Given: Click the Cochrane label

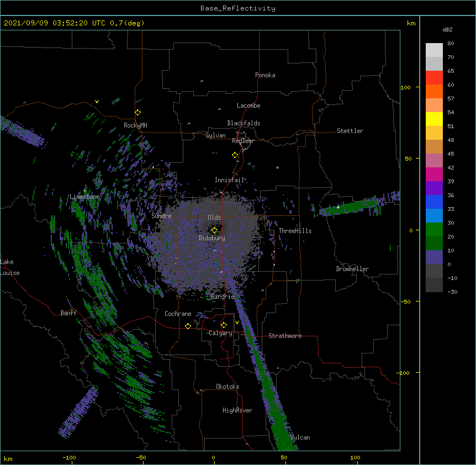Looking at the screenshot, I should 178,314.
